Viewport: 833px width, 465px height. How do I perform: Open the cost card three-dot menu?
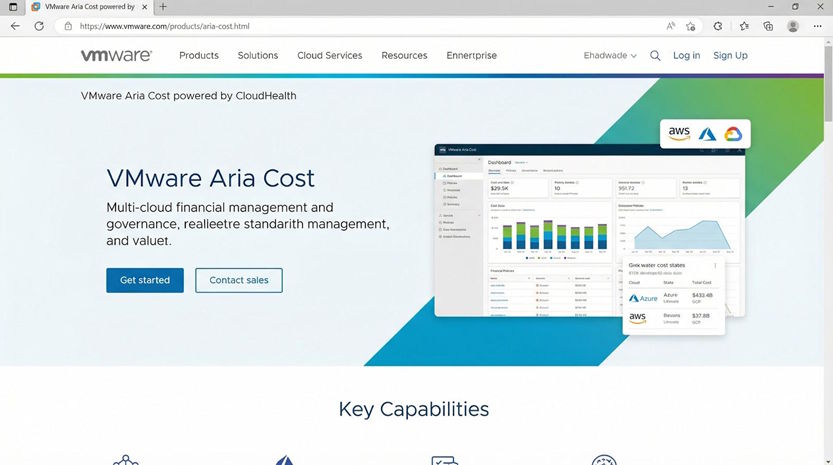(x=715, y=266)
